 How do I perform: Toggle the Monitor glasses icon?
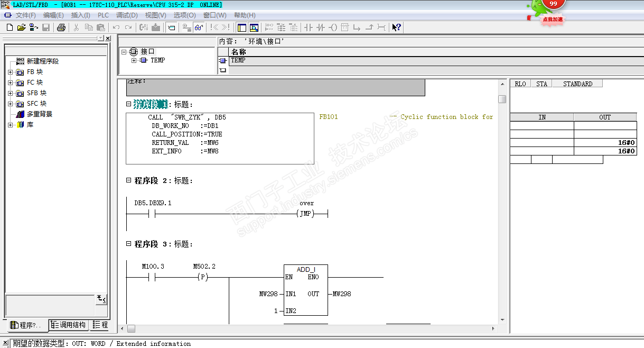[x=199, y=28]
